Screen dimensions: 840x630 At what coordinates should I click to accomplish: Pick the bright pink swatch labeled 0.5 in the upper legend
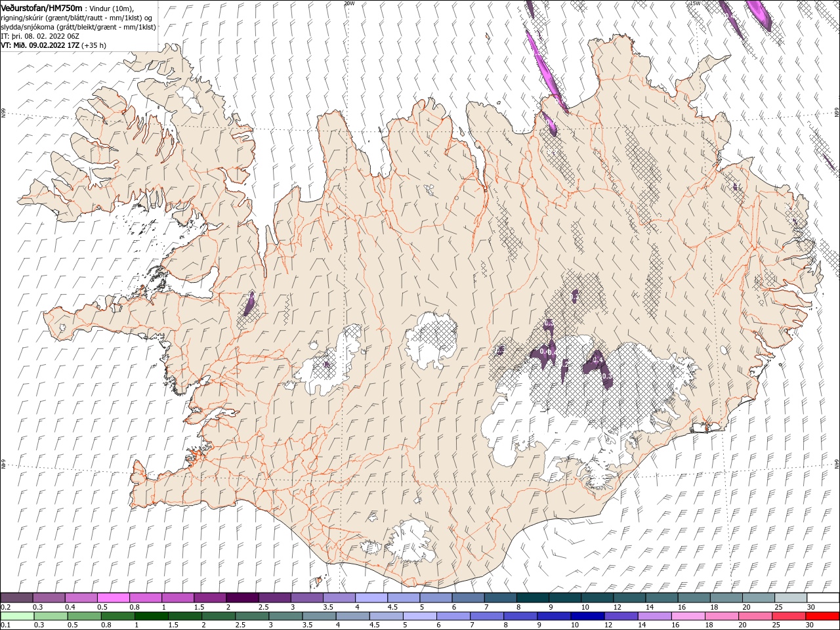tap(113, 597)
